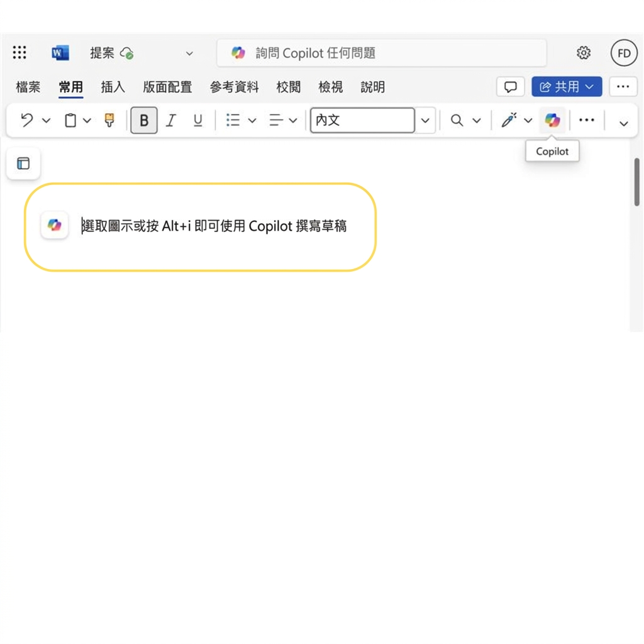Expand the alignment options dropdown
Screen dimensions: 644x644
pos(293,120)
